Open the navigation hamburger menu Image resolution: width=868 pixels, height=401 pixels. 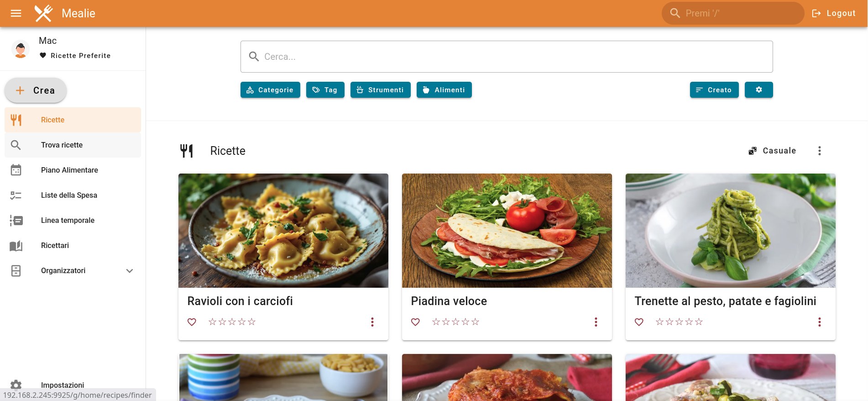pyautogui.click(x=16, y=13)
